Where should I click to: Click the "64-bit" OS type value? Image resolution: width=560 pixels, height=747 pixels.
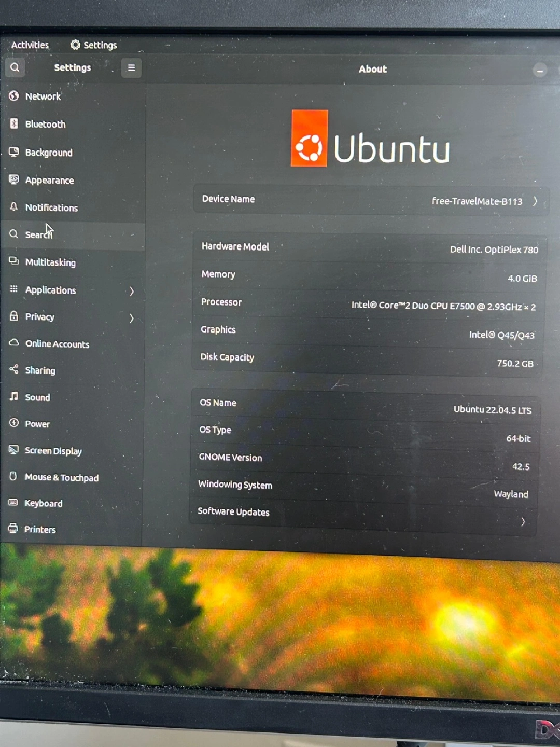coord(519,439)
